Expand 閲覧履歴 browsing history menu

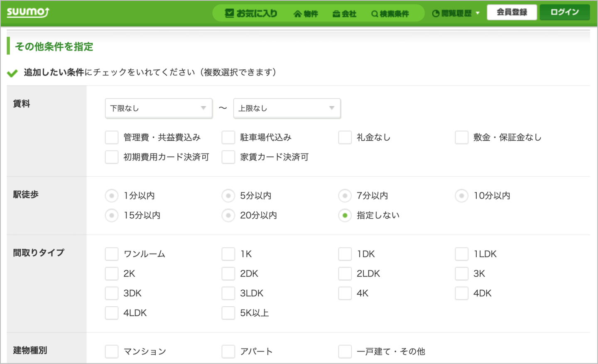pos(456,13)
